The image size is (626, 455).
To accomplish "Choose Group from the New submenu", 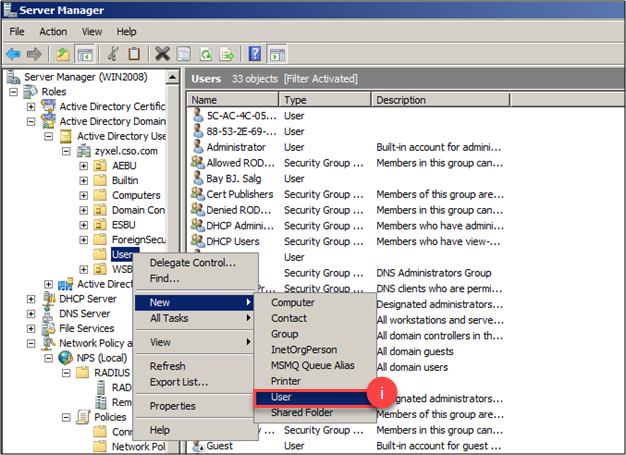I will coord(315,334).
